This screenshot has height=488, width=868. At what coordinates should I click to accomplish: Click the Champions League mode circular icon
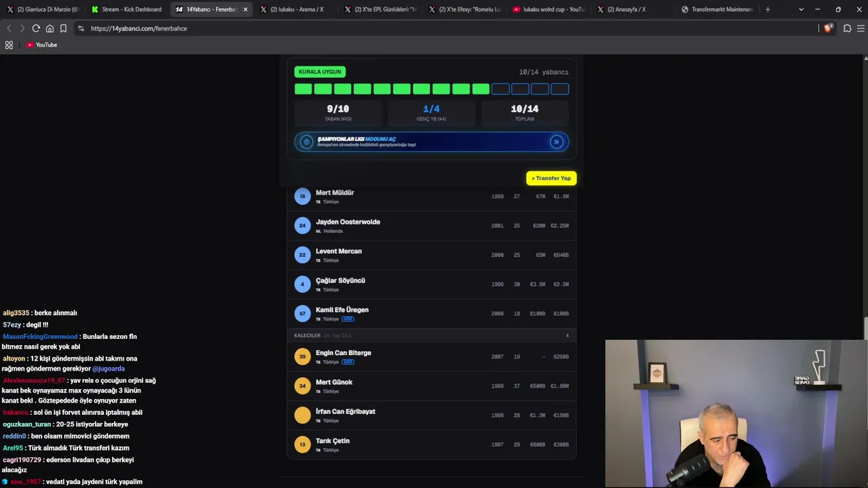(307, 142)
